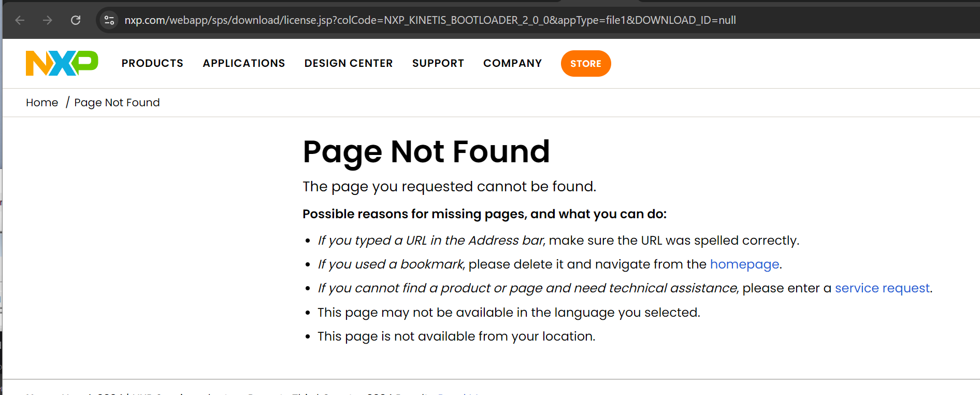Viewport: 980px width, 395px height.
Task: Click the 'not available from your location' bullet
Action: (x=456, y=336)
